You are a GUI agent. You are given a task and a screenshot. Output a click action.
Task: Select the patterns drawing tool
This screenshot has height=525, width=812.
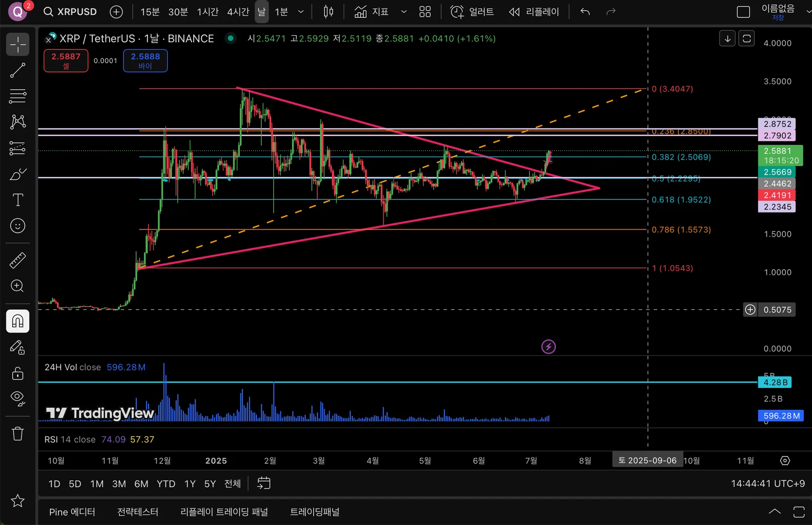click(18, 122)
